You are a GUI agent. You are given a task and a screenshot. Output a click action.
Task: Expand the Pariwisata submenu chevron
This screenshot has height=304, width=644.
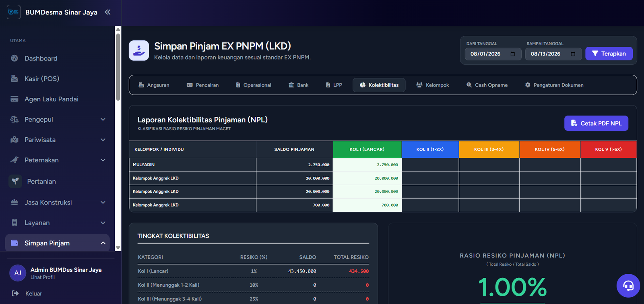pos(103,140)
